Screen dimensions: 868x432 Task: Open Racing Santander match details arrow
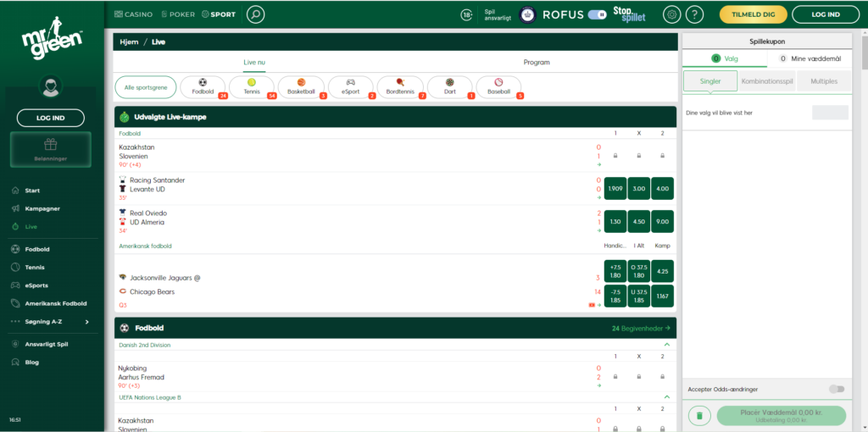point(599,197)
